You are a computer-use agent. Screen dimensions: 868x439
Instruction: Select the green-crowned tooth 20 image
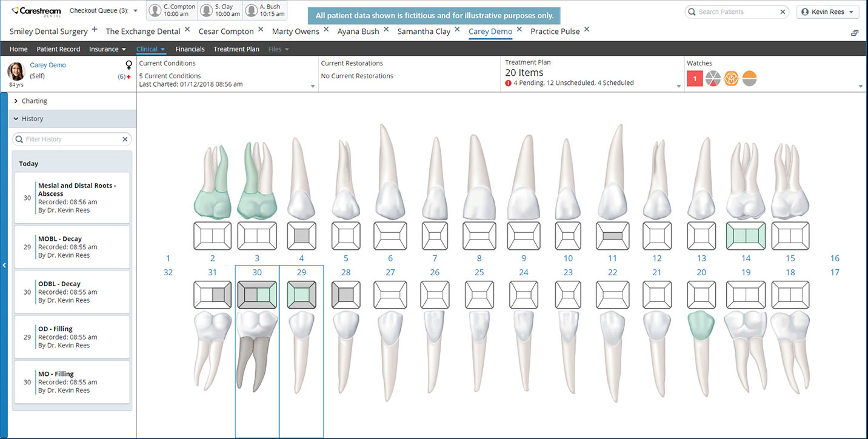tap(701, 354)
